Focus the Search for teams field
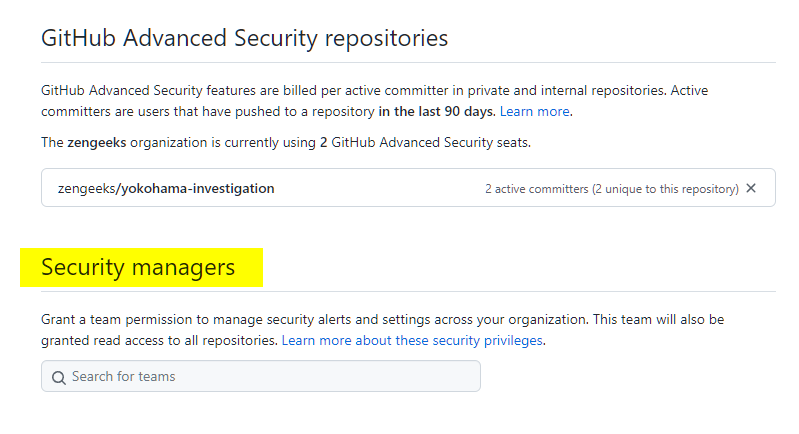Viewport: 799px width, 434px height. pos(270,377)
